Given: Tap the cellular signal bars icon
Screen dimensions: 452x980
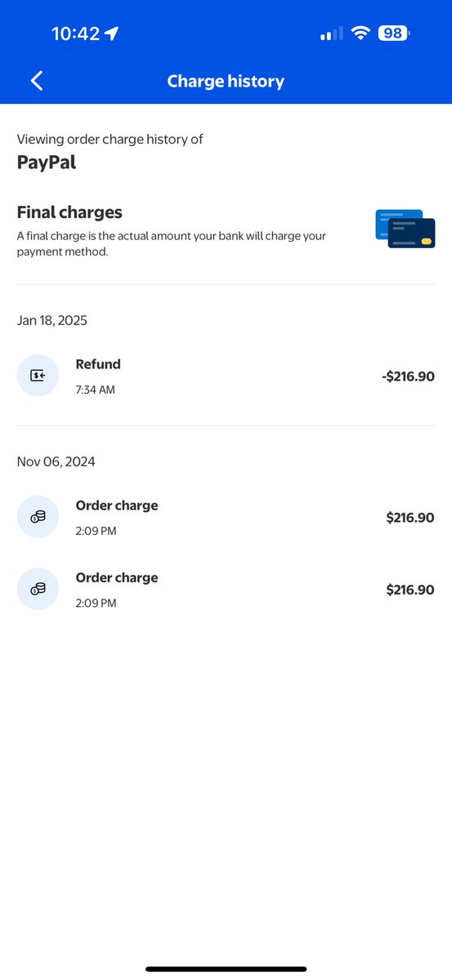Looking at the screenshot, I should [332, 34].
